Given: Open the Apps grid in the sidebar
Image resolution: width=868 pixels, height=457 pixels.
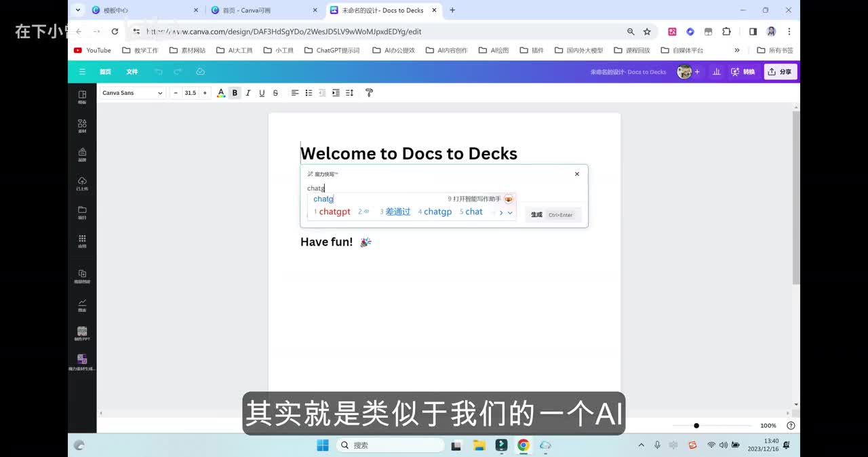Looking at the screenshot, I should pyautogui.click(x=82, y=241).
